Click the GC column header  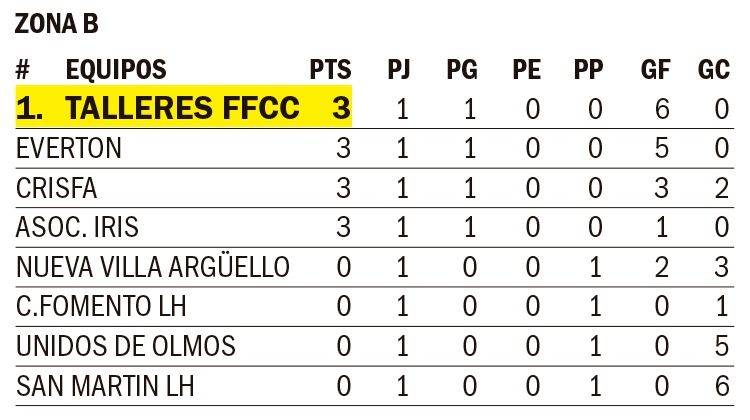[714, 70]
